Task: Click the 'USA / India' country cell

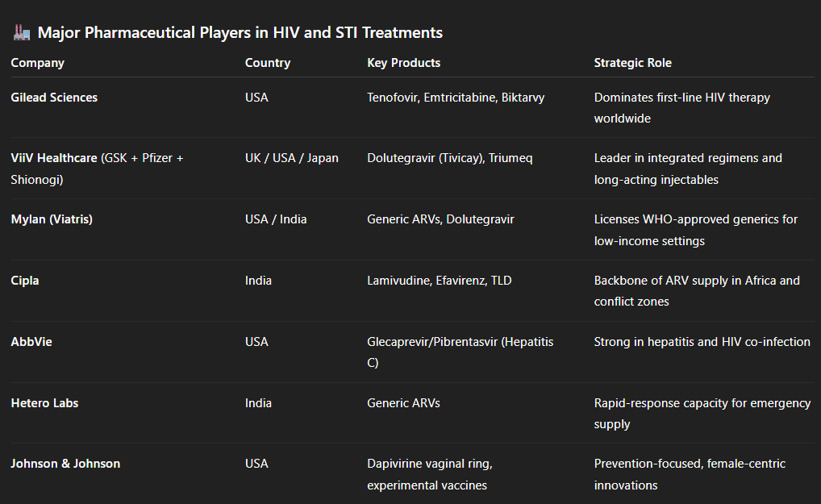Action: 276,219
